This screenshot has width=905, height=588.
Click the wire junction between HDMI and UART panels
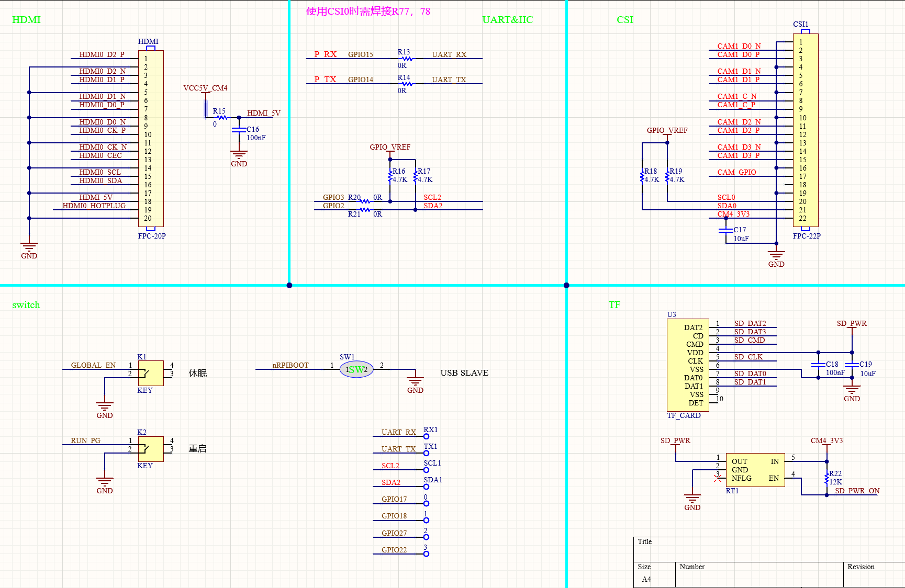(289, 285)
